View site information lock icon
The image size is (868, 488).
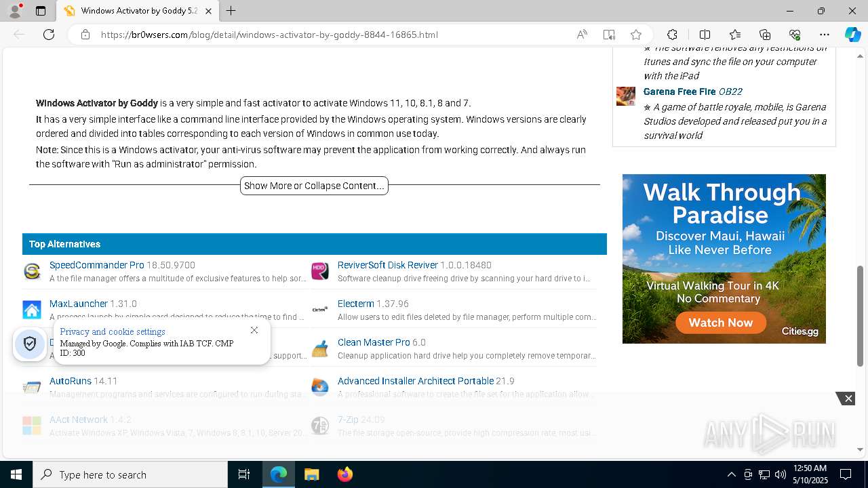85,35
